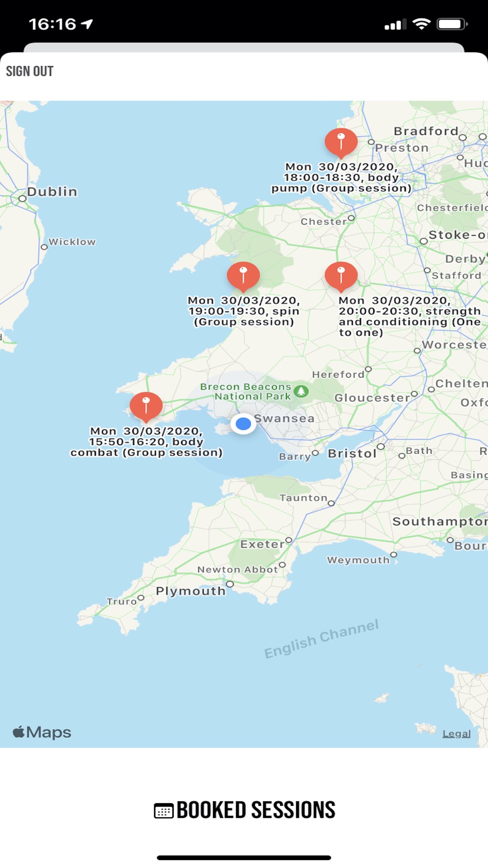488x868 pixels.
Task: Tap the location arrow in status bar
Action: (x=87, y=24)
